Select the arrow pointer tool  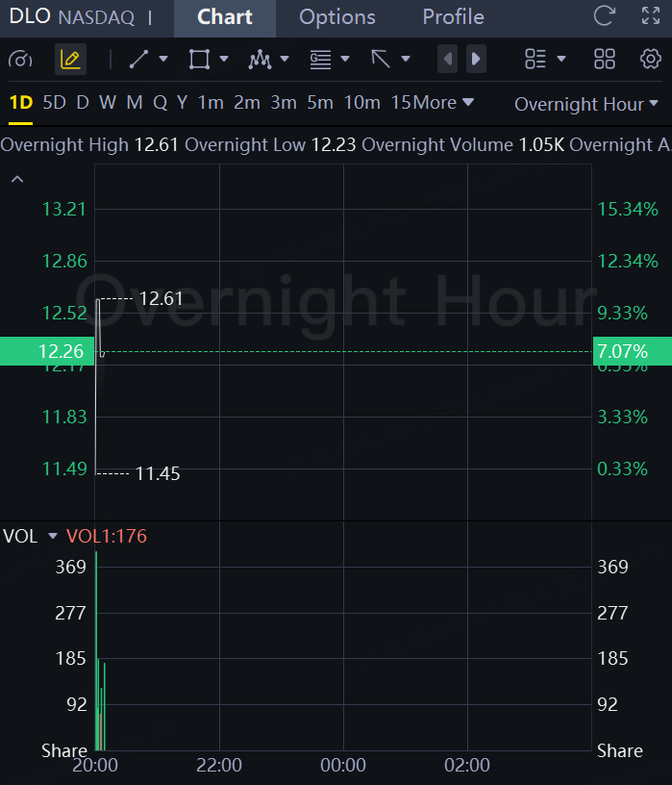(x=382, y=60)
